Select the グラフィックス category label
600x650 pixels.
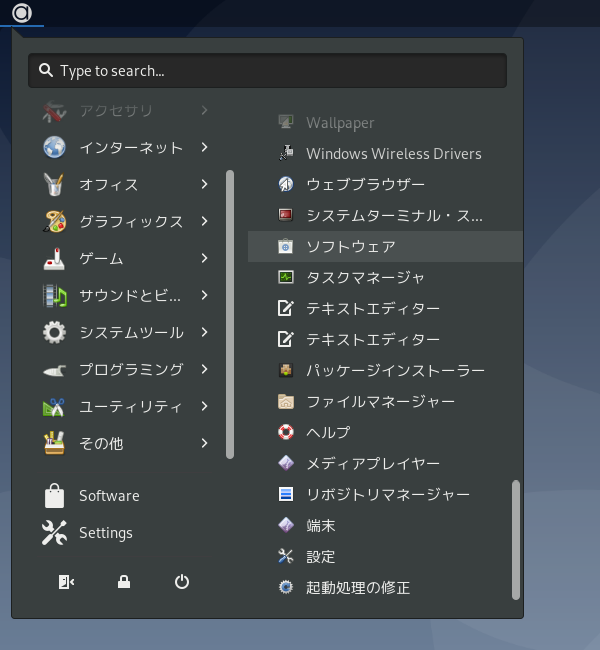tap(131, 221)
